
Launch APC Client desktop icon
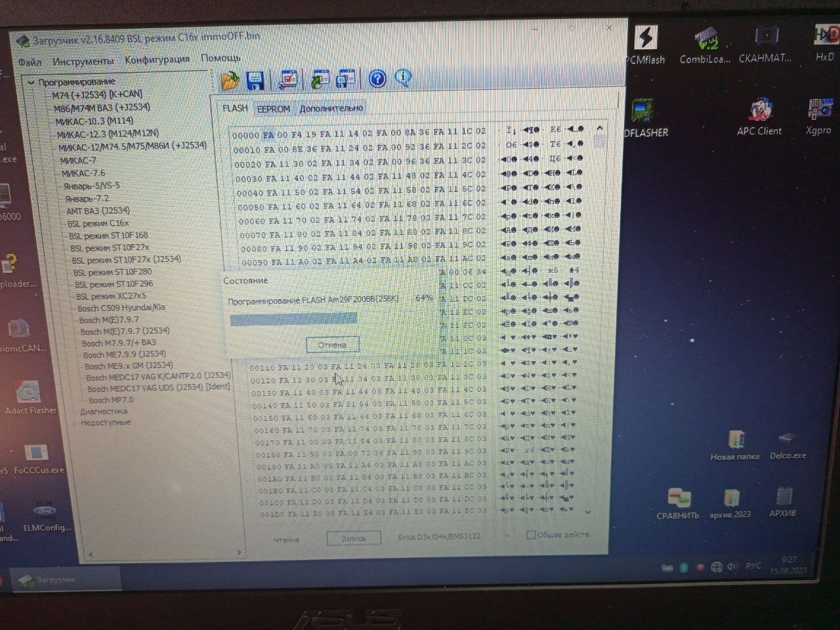[759, 117]
